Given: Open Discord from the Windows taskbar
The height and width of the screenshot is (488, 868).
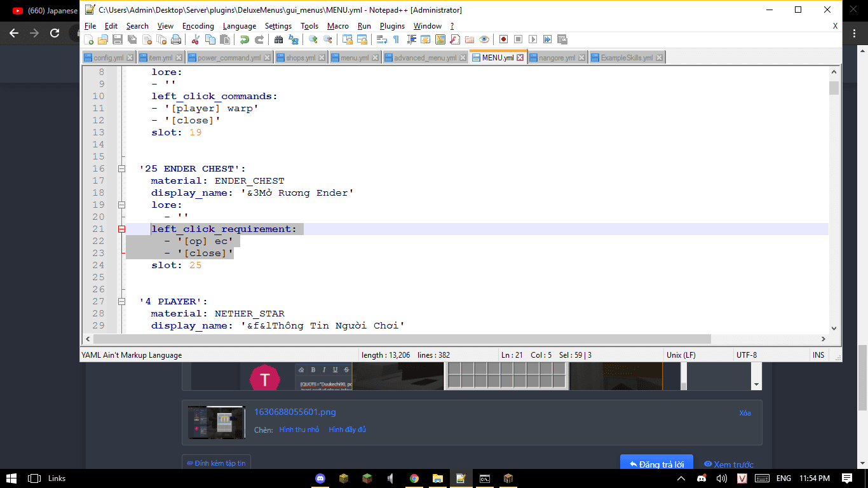Looking at the screenshot, I should [x=320, y=478].
